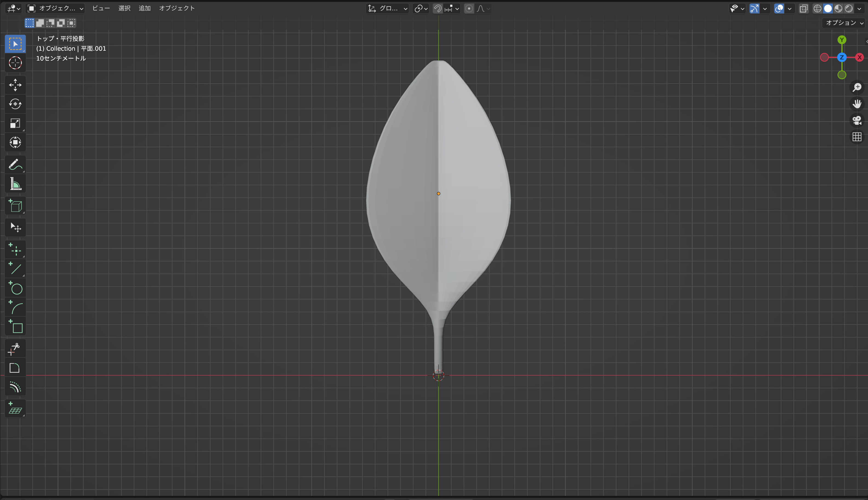The height and width of the screenshot is (500, 868).
Task: Switch to material preview shading
Action: point(838,8)
